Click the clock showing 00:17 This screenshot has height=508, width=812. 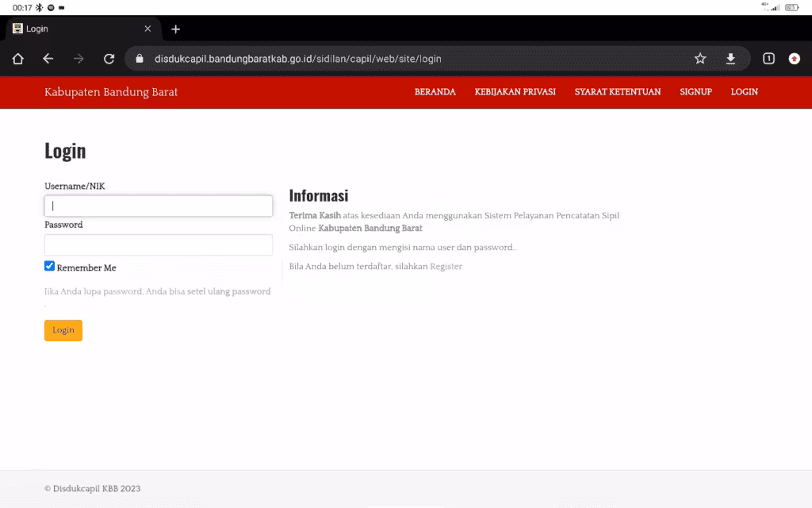22,8
